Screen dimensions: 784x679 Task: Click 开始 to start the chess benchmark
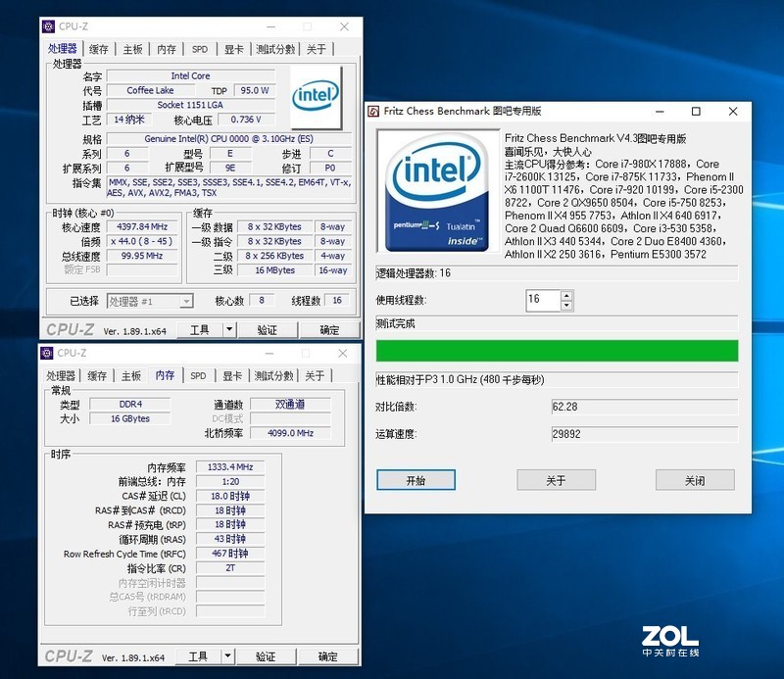[x=416, y=480]
